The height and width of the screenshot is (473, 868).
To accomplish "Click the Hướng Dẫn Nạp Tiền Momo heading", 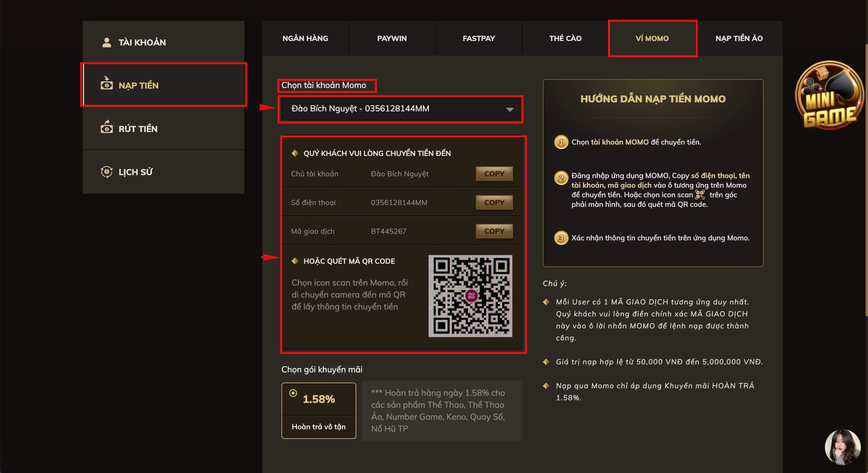I will click(x=653, y=99).
